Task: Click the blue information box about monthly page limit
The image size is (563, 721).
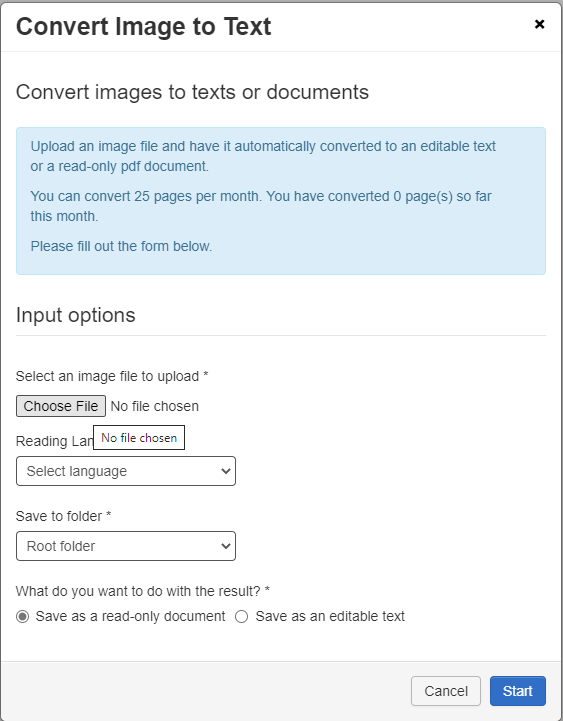Action: (281, 201)
